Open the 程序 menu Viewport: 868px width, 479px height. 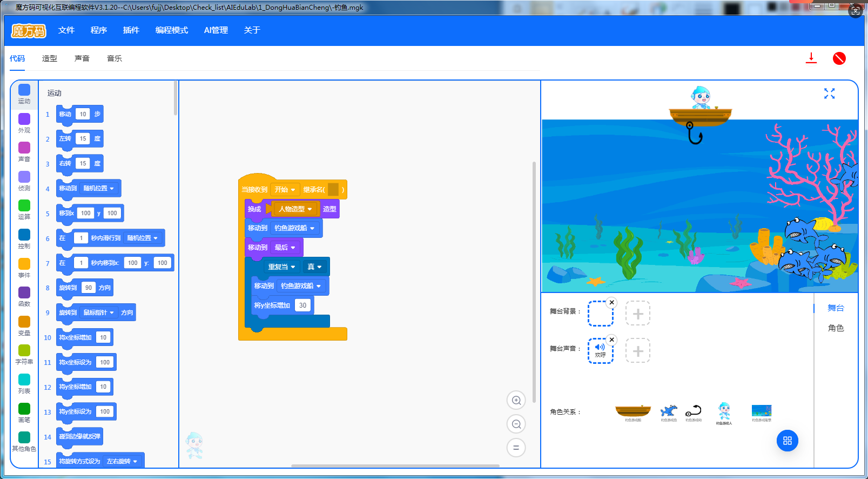(99, 30)
